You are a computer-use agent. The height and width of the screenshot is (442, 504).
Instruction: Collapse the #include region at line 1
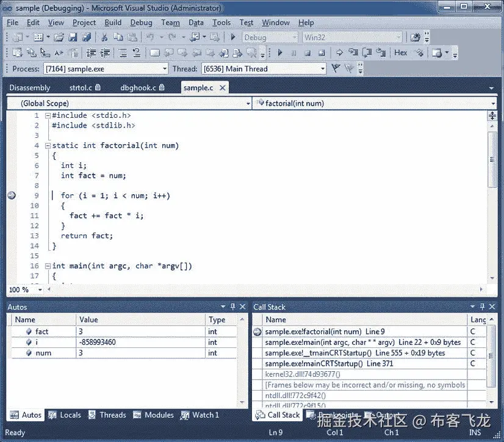(x=48, y=115)
